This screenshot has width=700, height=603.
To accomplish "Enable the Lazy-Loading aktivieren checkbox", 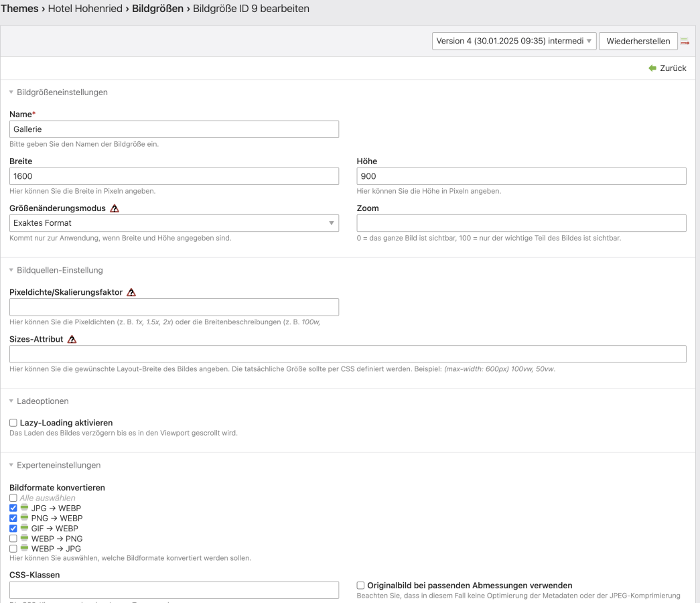I will pyautogui.click(x=13, y=423).
